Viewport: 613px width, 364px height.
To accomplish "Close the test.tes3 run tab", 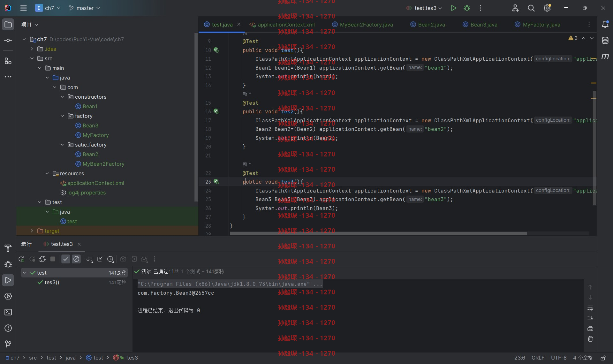I will 79,244.
